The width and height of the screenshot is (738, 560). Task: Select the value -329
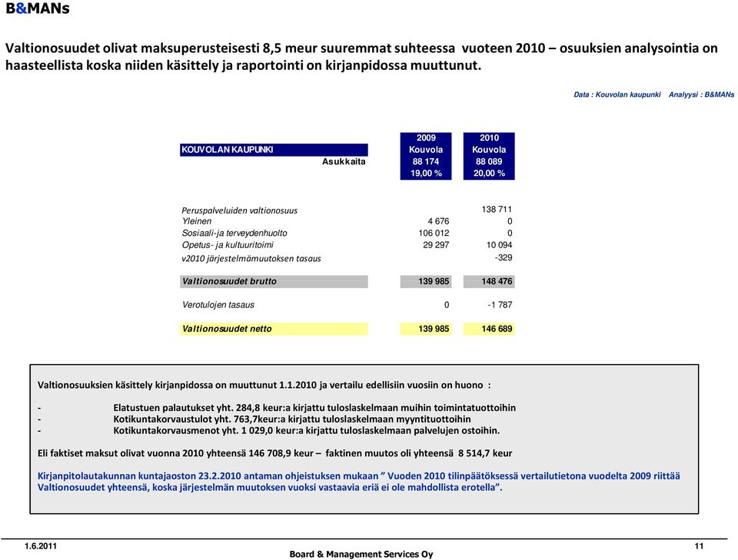pyautogui.click(x=503, y=257)
